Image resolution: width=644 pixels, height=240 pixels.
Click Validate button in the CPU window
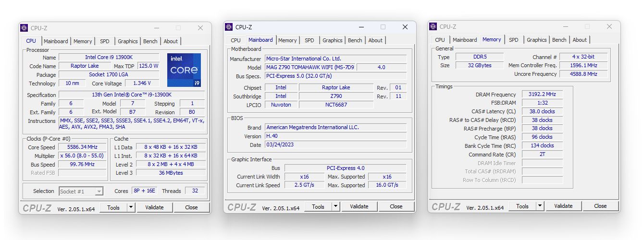tap(154, 207)
